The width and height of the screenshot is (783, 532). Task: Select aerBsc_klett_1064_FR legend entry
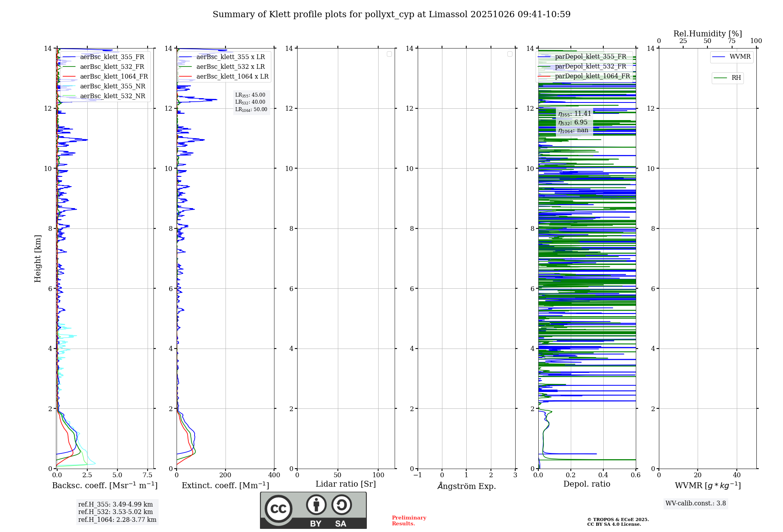(114, 77)
